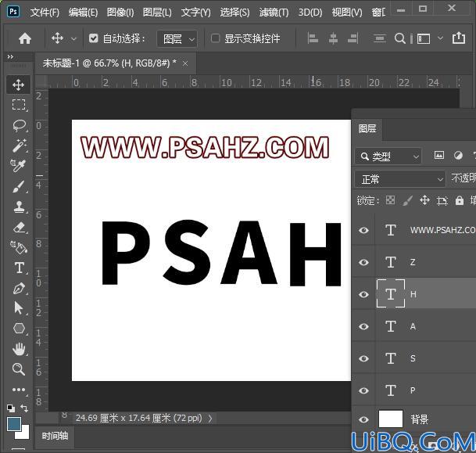This screenshot has width=476, height=453.
Task: Select the Rectangular Marquee tool
Action: [19, 105]
